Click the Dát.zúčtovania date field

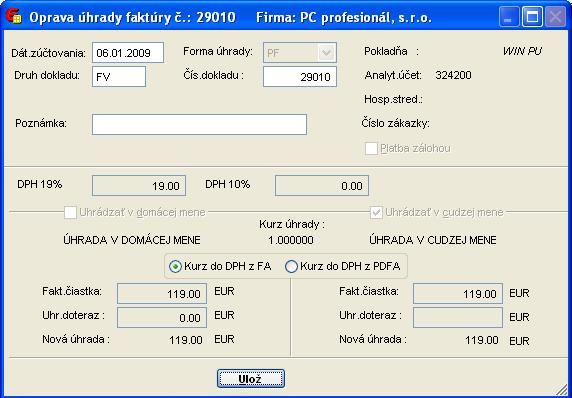128,53
